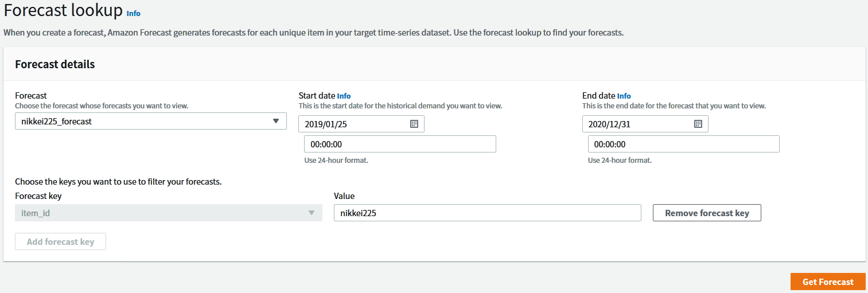Screen dimensions: 868x293
Task: Click the greyed arrow on item_id dropdown
Action: click(312, 213)
